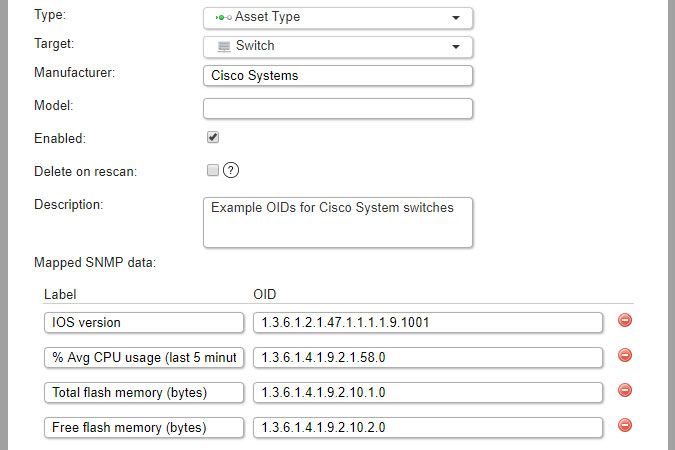This screenshot has height=450, width=675.
Task: Select the IOS version label field
Action: (144, 322)
